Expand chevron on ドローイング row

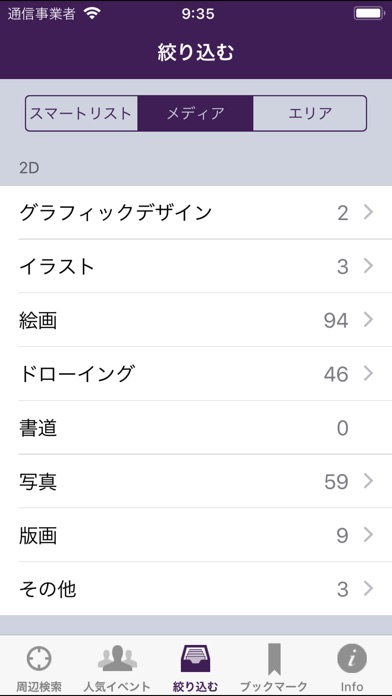368,374
